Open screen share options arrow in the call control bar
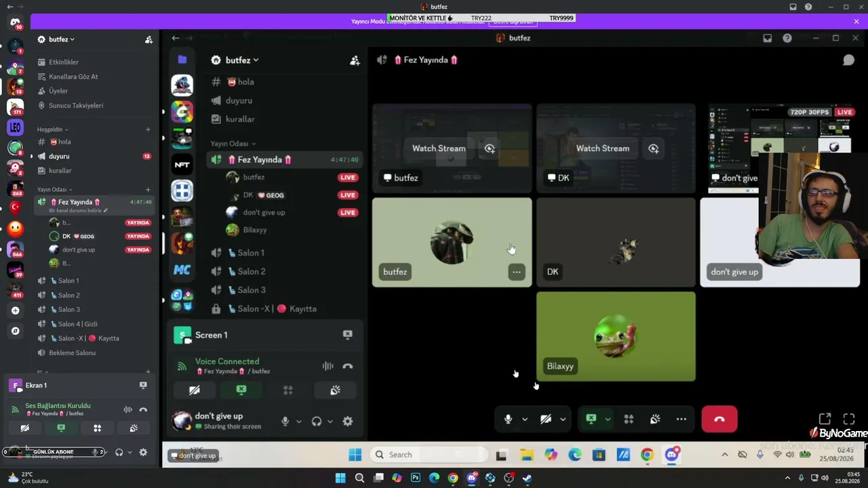868x488 pixels. coord(608,420)
